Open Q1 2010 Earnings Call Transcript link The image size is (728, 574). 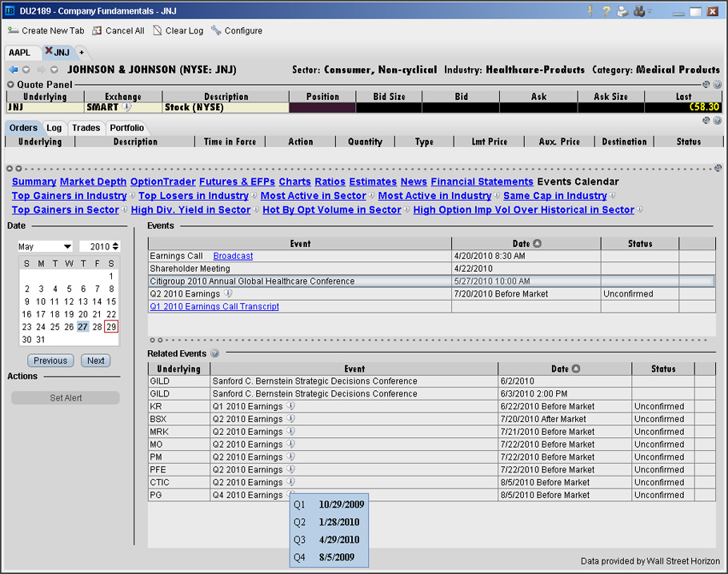[x=214, y=306]
